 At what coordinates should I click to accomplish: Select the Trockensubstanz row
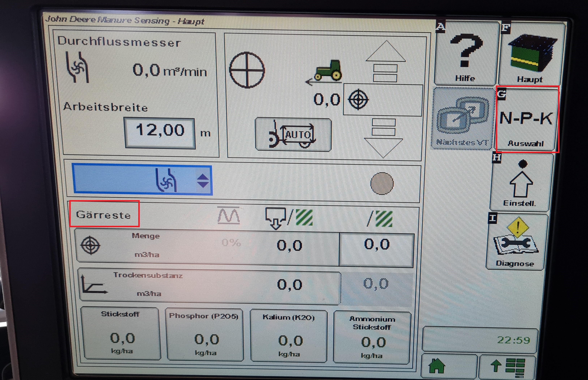(x=210, y=286)
